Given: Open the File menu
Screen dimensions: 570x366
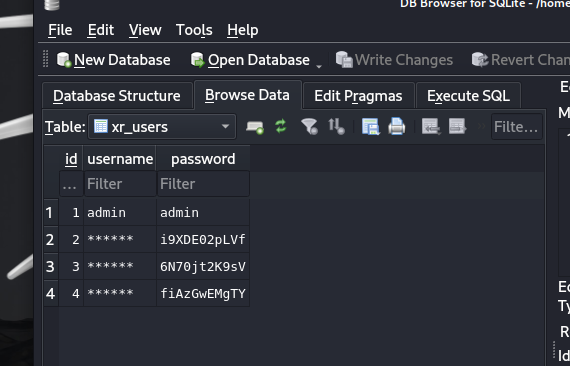Looking at the screenshot, I should coord(60,30).
